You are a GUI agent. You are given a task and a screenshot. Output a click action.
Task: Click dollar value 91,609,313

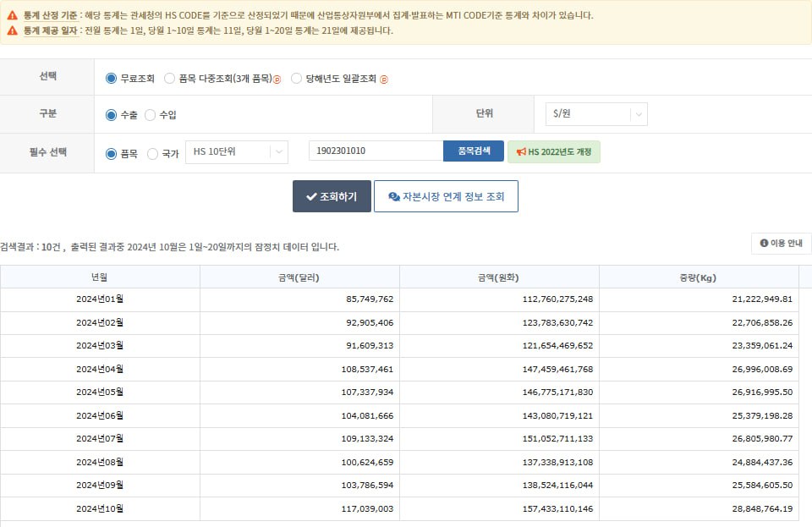point(370,345)
